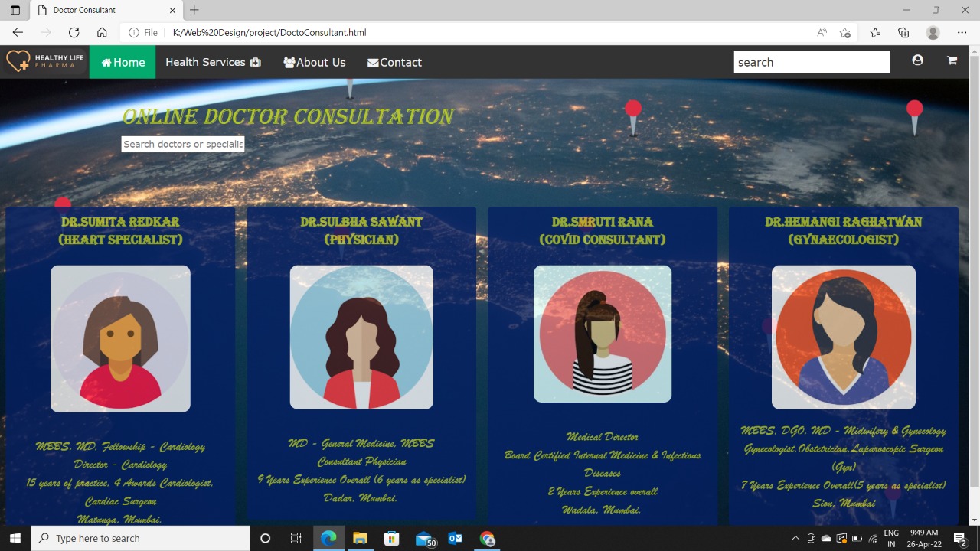This screenshot has width=980, height=551.
Task: Click the ENG IN language indicator
Action: 891,539
